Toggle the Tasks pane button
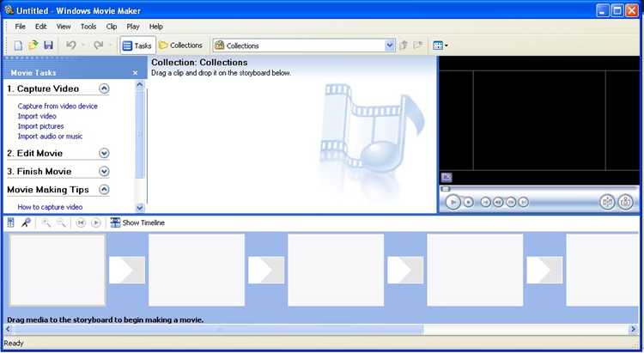The width and height of the screenshot is (644, 353). [x=137, y=46]
